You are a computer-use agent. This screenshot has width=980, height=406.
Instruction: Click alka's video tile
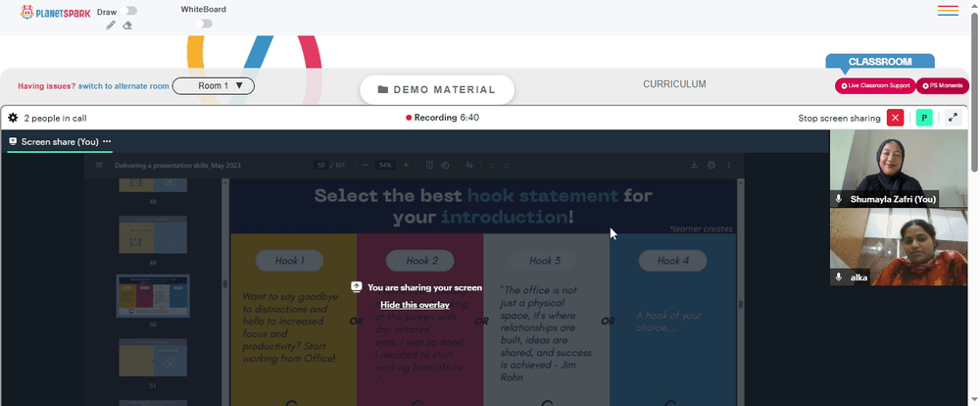click(x=898, y=246)
